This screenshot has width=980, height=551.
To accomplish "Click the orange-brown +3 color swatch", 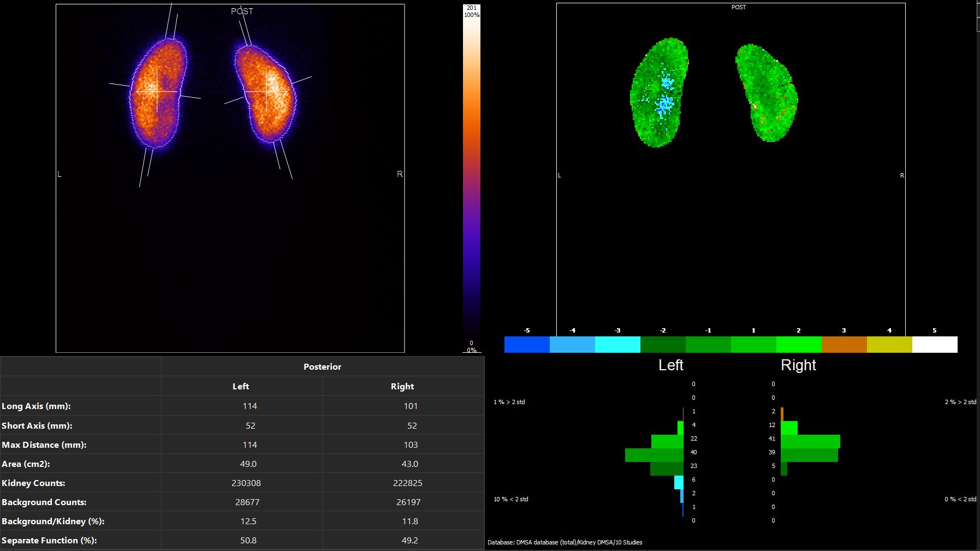I will (844, 344).
